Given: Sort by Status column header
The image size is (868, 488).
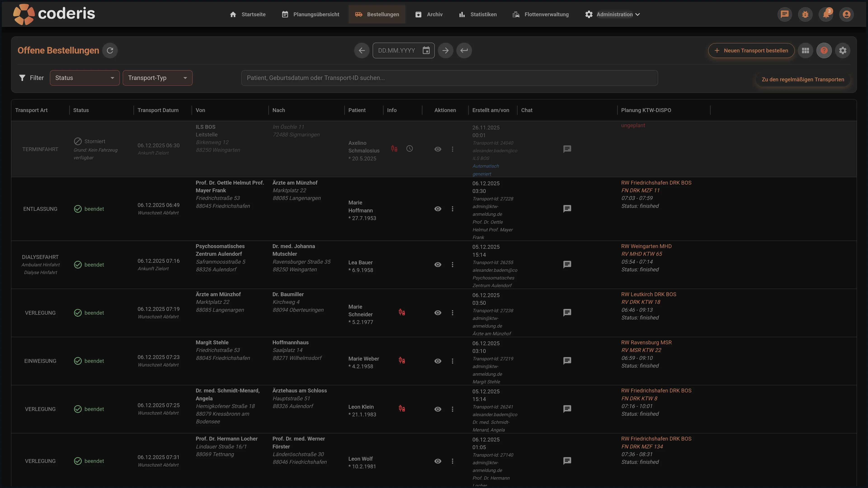Looking at the screenshot, I should (81, 110).
